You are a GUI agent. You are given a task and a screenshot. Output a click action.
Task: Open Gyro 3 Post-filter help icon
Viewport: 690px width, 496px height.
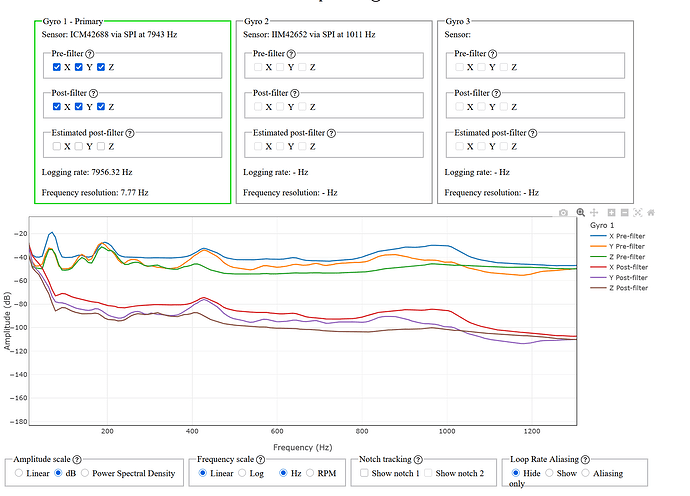(x=496, y=93)
